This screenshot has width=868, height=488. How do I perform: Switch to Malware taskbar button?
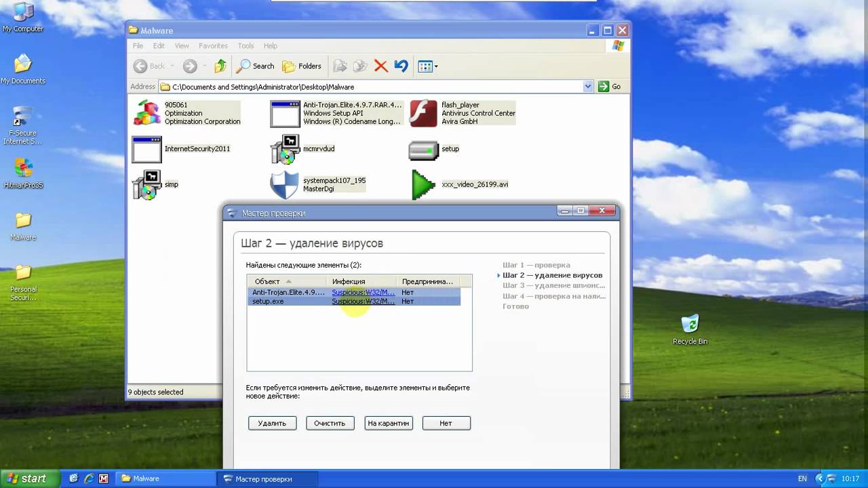pos(165,479)
